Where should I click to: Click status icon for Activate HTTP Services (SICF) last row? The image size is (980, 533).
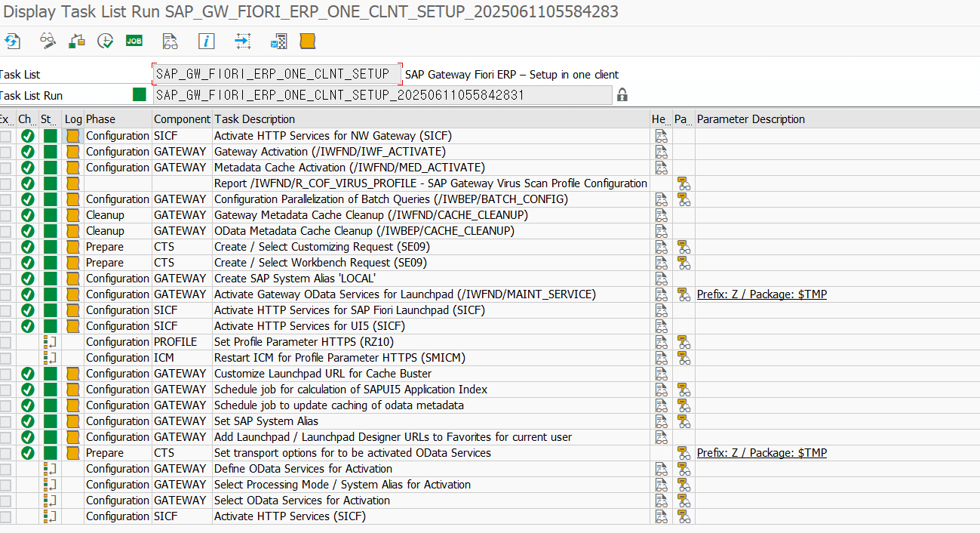click(x=50, y=516)
